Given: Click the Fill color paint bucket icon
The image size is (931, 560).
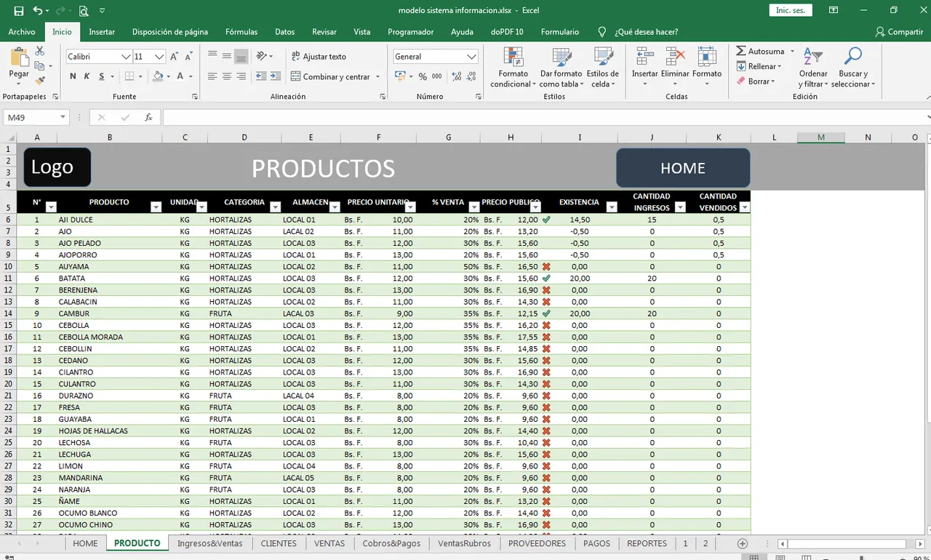Looking at the screenshot, I should coord(158,76).
